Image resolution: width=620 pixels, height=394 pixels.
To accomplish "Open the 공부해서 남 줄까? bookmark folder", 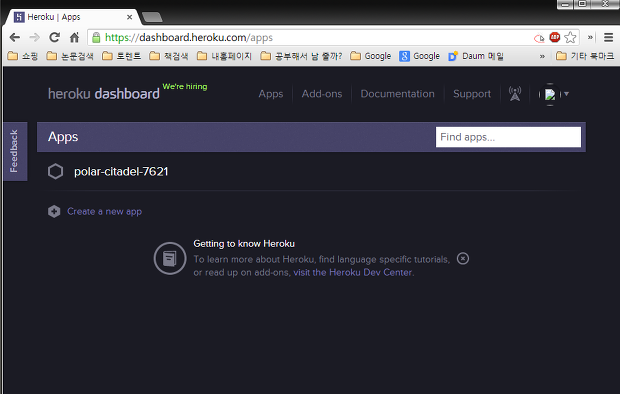I will point(301,56).
